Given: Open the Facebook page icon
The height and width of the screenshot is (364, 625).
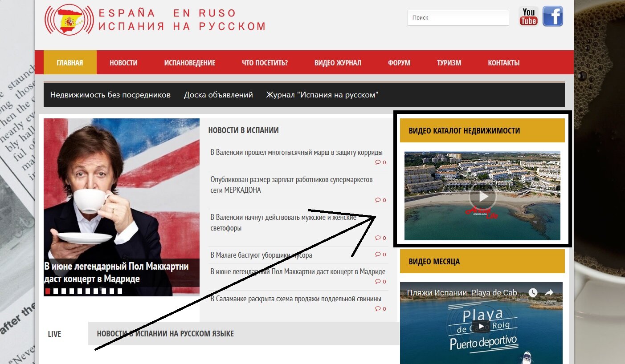Looking at the screenshot, I should pyautogui.click(x=553, y=16).
